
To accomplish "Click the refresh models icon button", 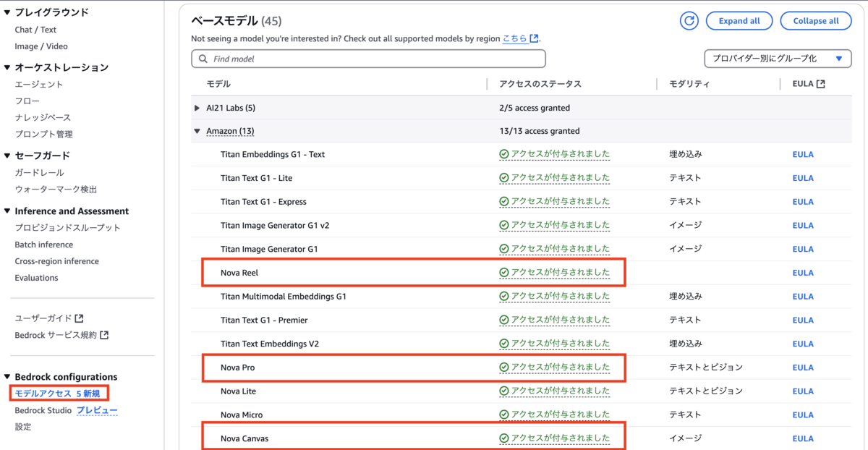I will [689, 21].
